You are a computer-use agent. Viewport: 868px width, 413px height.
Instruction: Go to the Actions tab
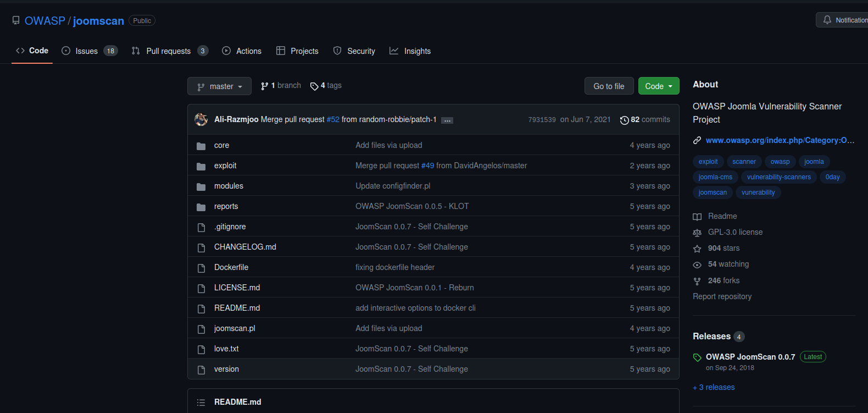242,51
